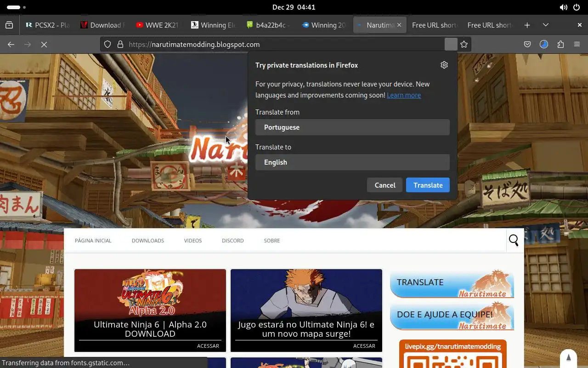Open the shield tracking protection icon
Image resolution: width=588 pixels, height=368 pixels.
click(107, 45)
